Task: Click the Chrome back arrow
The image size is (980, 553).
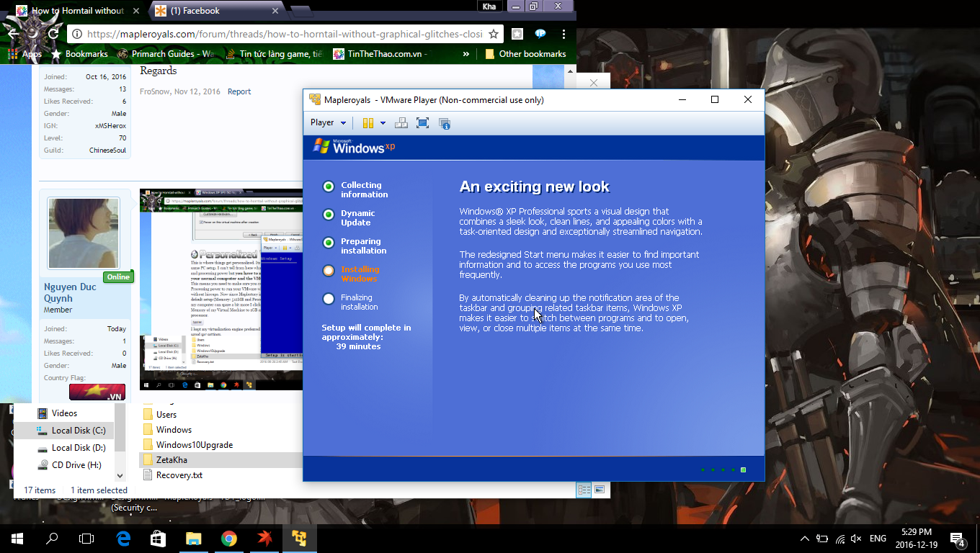Action: (x=14, y=33)
